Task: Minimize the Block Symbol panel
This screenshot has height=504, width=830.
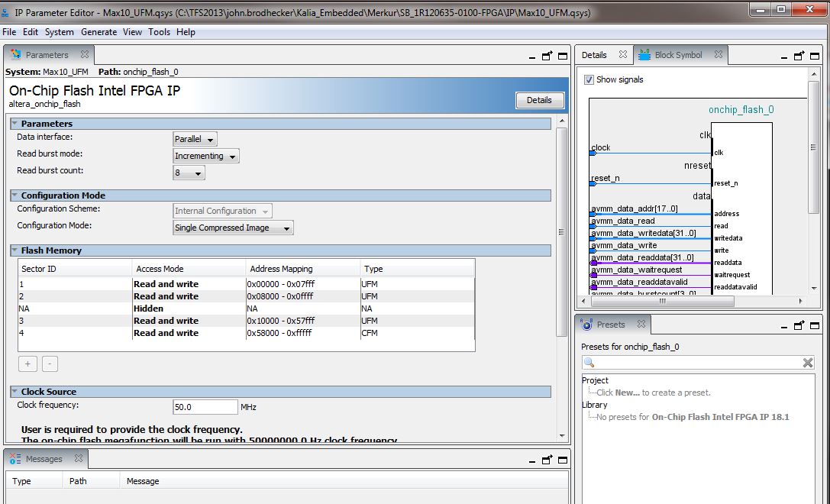Action: pyautogui.click(x=784, y=57)
